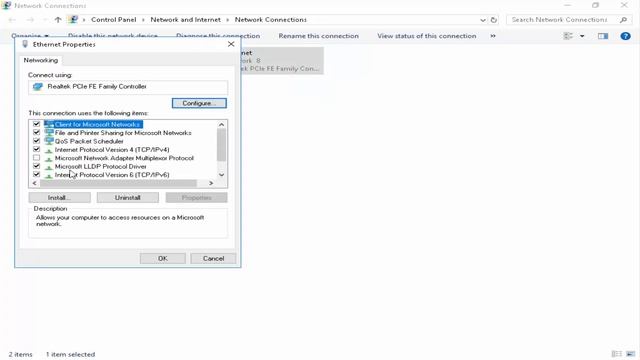This screenshot has width=640, height=360.
Task: Switch to large icons view in status bar
Action: (631, 354)
